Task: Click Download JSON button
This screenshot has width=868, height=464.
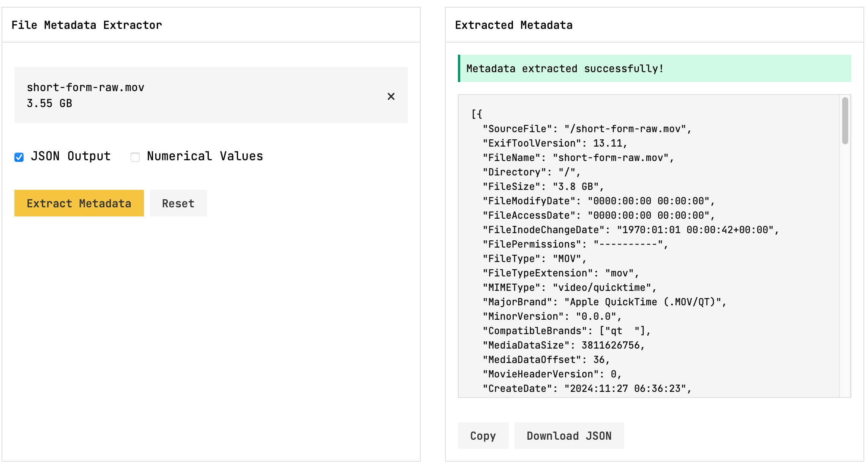Action: point(569,436)
